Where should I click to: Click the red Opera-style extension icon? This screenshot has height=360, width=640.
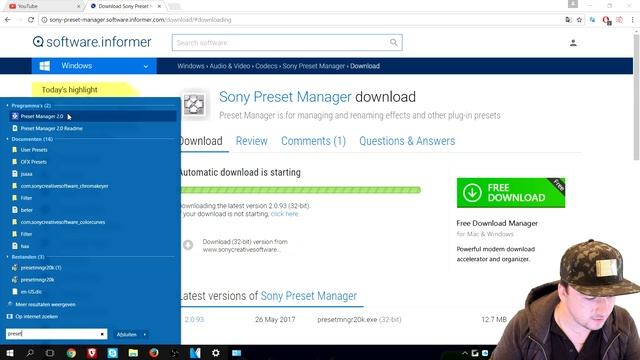606,20
